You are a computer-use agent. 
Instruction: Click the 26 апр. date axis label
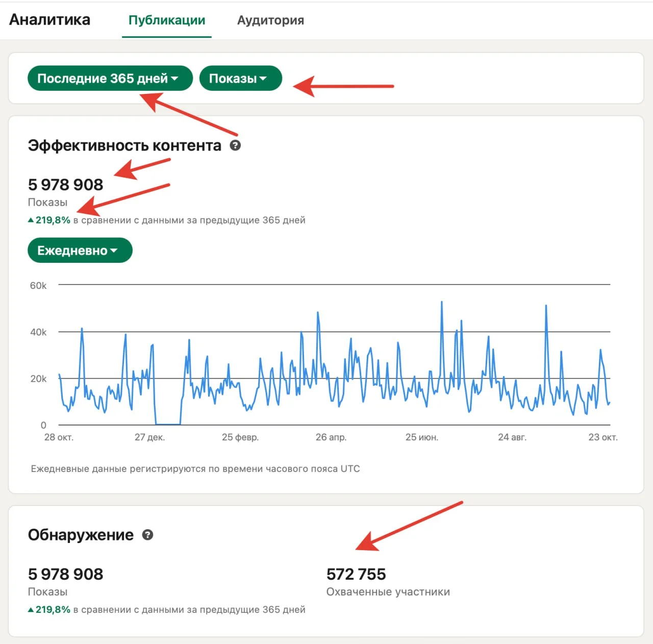[x=331, y=437]
